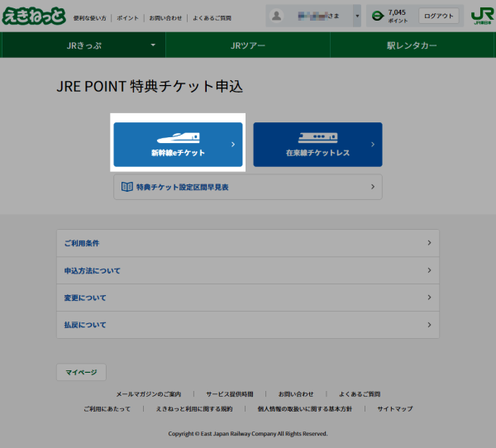Image resolution: width=496 pixels, height=448 pixels.
Task: Click the ログアウト button
Action: pos(439,16)
